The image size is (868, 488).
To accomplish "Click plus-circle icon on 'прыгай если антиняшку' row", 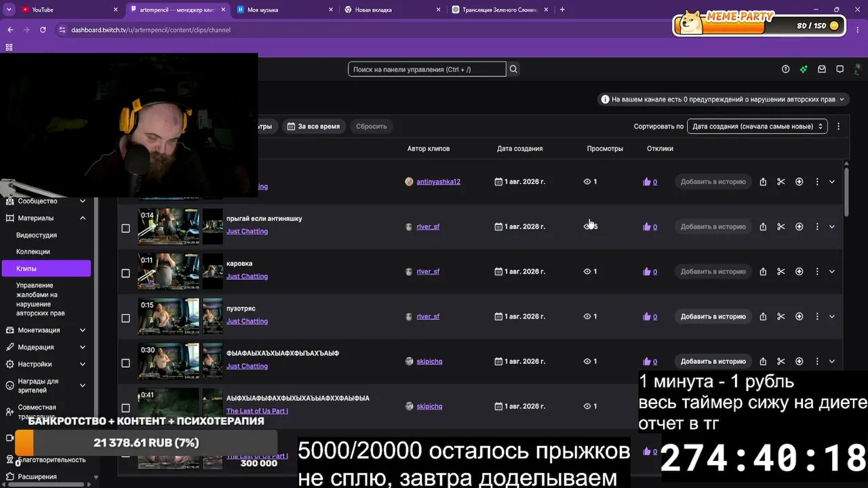I will (x=799, y=226).
